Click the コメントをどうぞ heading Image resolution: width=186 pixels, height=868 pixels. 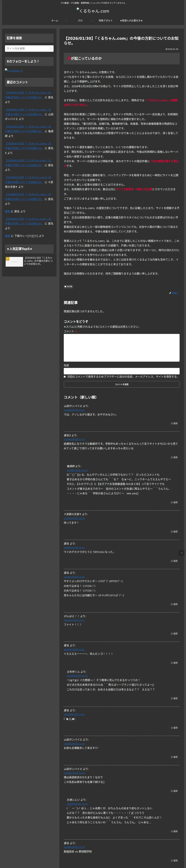(x=76, y=321)
